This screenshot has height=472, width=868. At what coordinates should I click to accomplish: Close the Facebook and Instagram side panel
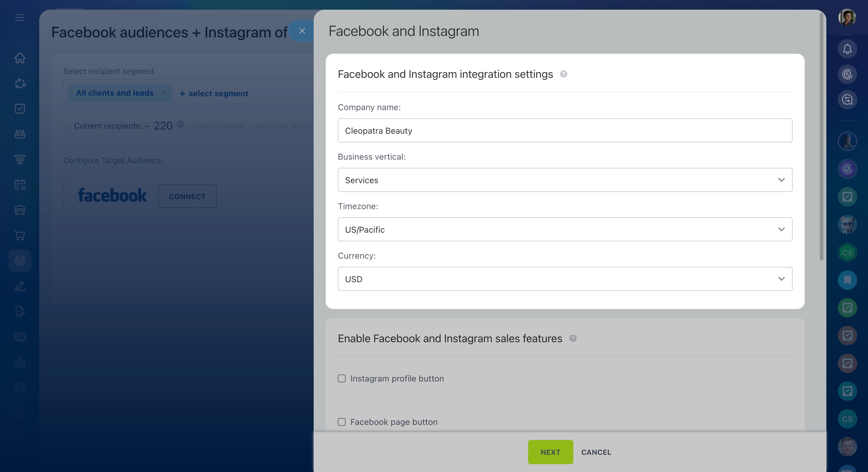(302, 31)
